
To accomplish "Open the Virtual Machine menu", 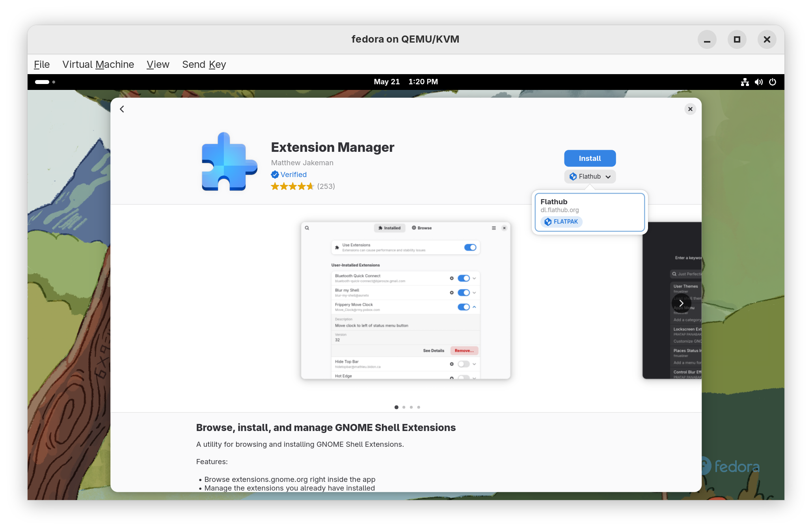I will pyautogui.click(x=98, y=64).
